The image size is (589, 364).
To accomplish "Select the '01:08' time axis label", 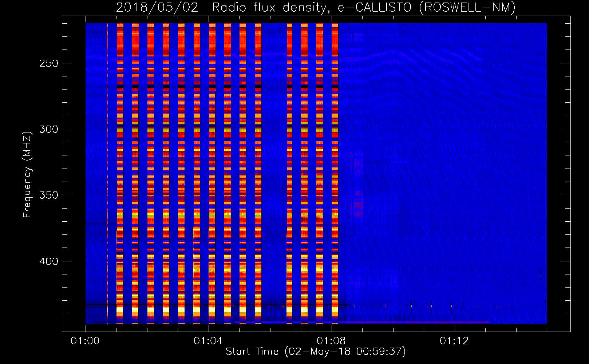I will [331, 341].
